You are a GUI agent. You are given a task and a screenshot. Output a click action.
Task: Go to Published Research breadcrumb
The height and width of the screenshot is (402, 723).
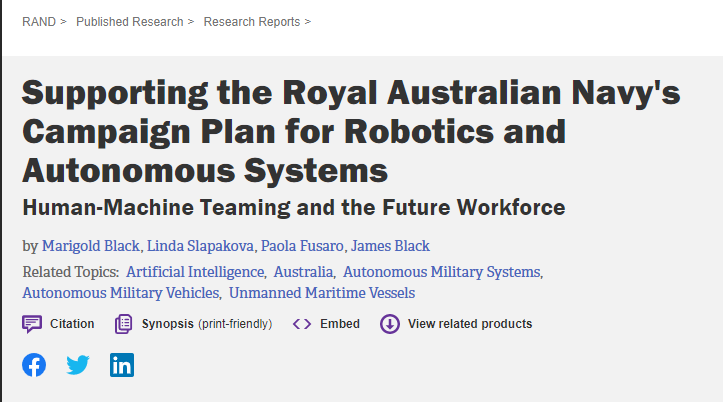point(130,22)
